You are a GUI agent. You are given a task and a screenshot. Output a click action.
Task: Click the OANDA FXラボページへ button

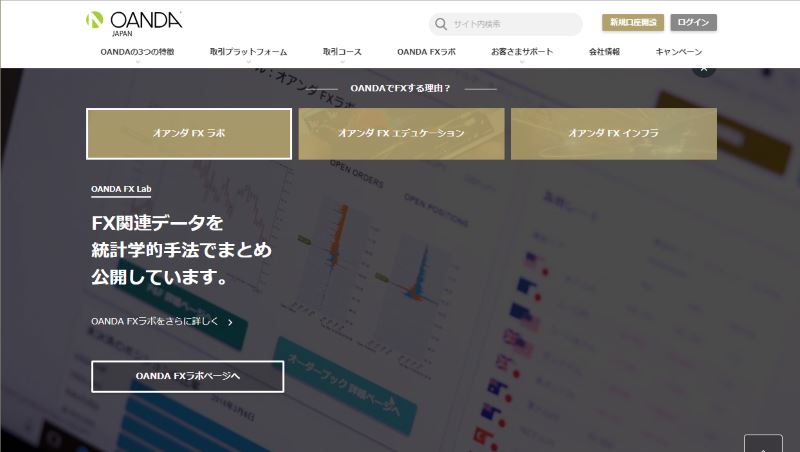coord(188,376)
